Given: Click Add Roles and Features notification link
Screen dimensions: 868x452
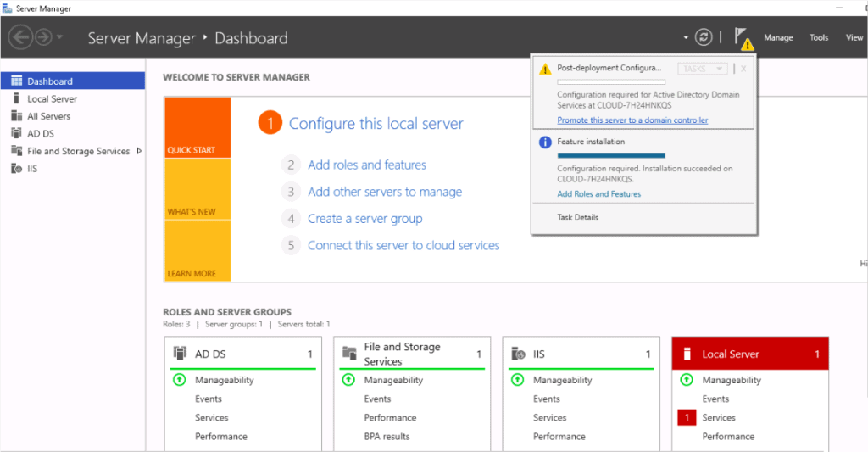Looking at the screenshot, I should (x=599, y=194).
